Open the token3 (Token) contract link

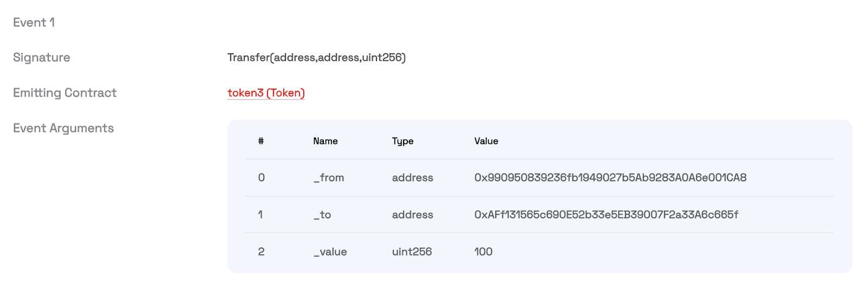click(266, 93)
